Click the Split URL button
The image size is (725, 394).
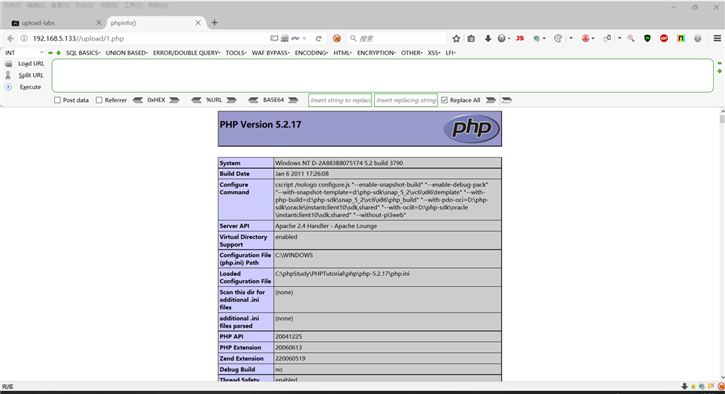tap(31, 75)
